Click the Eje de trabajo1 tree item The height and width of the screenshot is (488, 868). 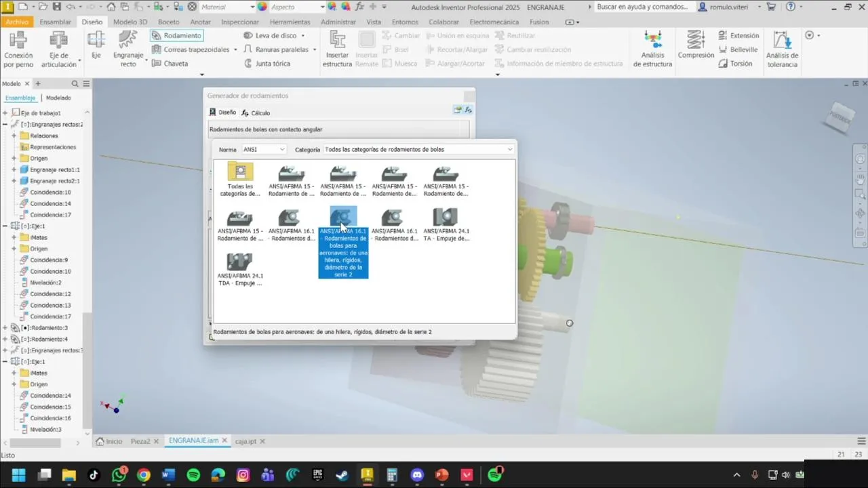(41, 113)
